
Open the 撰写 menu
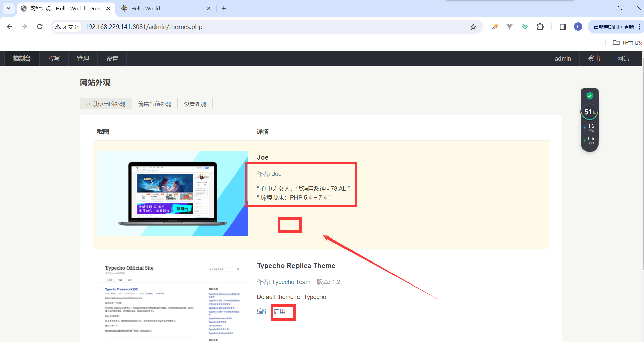pyautogui.click(x=54, y=59)
